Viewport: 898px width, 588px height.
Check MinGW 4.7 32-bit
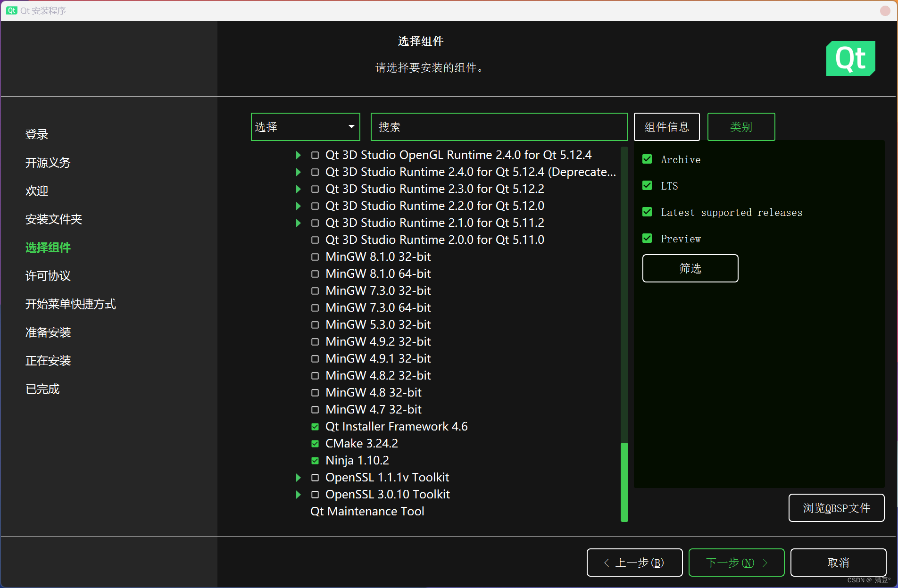pyautogui.click(x=315, y=410)
